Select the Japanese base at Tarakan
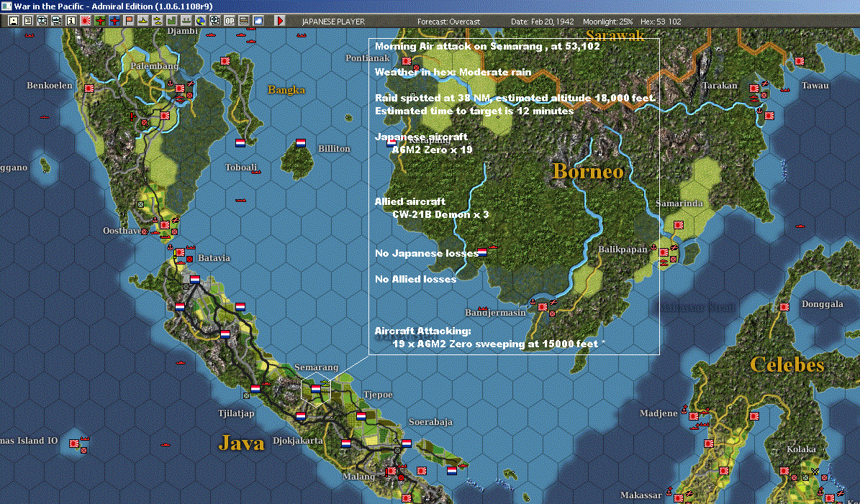The image size is (860, 504). tap(755, 88)
